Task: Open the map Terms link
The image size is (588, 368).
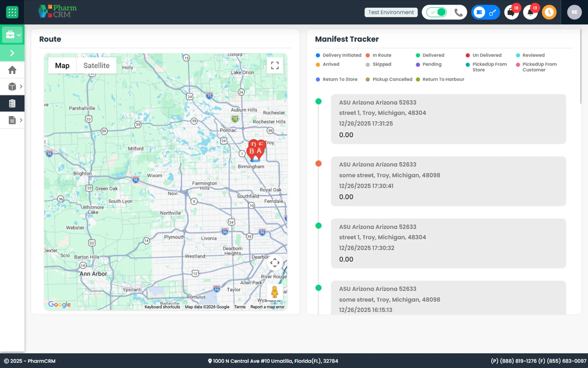Action: click(x=240, y=307)
